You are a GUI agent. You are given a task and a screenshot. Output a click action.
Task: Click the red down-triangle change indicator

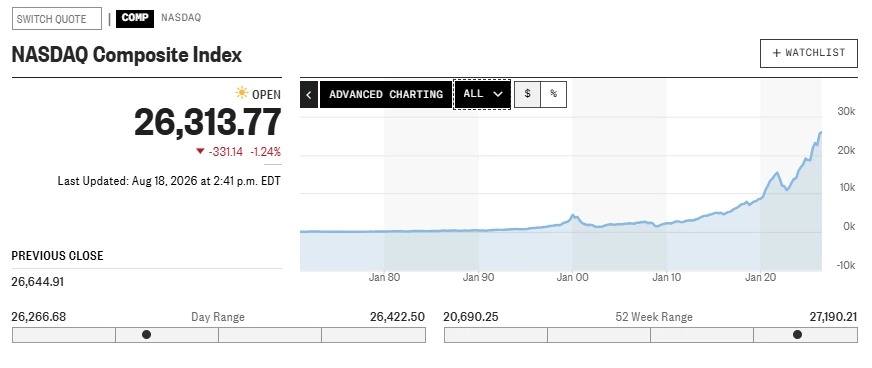[x=200, y=151]
